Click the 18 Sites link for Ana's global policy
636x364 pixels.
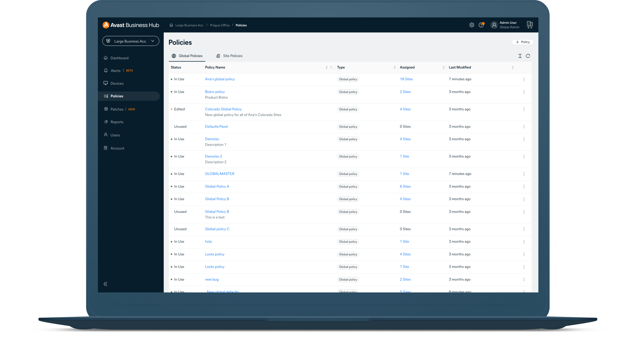pyautogui.click(x=405, y=79)
